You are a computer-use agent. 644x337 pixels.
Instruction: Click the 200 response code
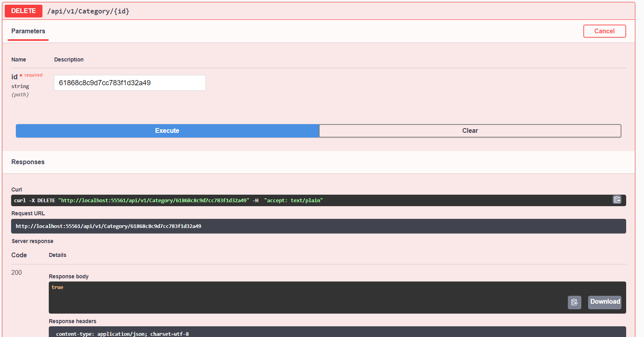[17, 273]
